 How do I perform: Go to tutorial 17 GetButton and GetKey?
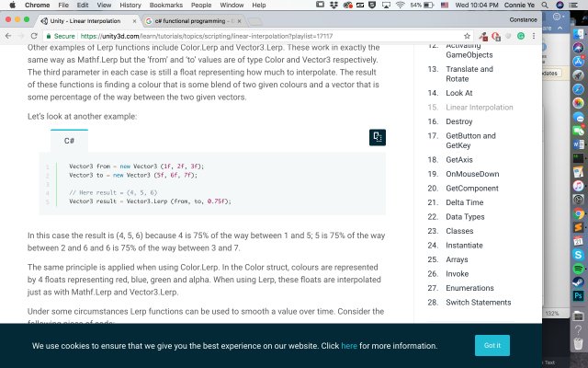pyautogui.click(x=470, y=141)
